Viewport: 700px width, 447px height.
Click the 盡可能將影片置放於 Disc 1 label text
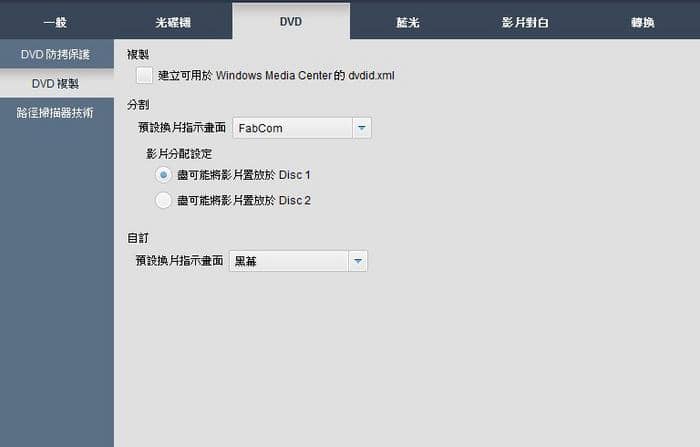(244, 175)
